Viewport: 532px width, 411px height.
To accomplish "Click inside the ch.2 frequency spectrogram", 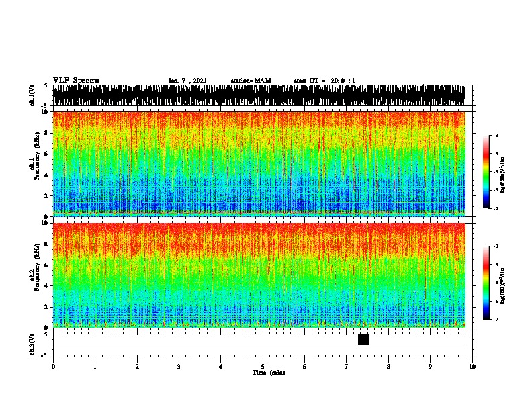I will pos(259,275).
